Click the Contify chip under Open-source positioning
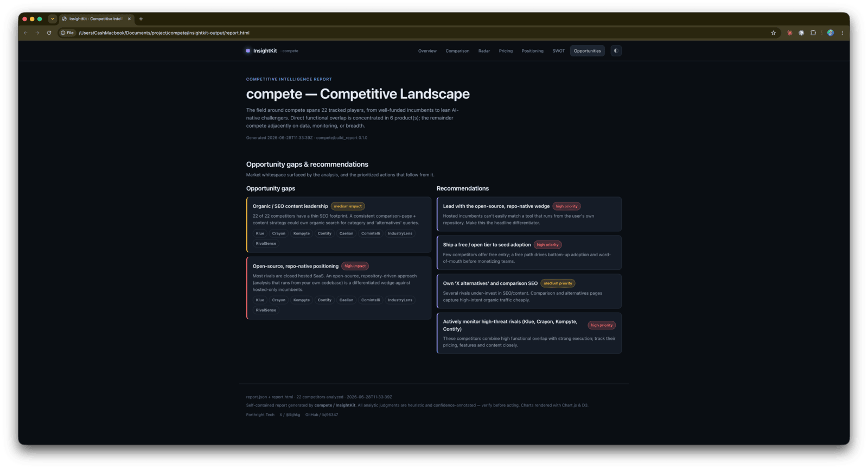The height and width of the screenshot is (469, 868). (324, 300)
